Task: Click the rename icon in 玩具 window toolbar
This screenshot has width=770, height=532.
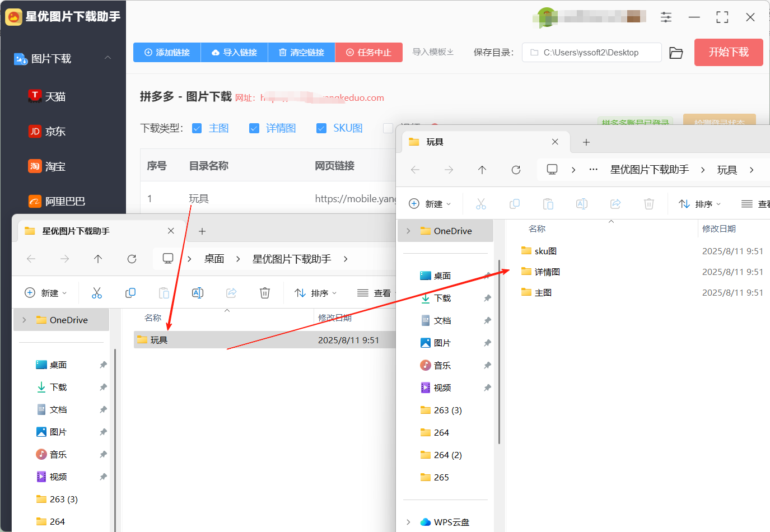Action: click(582, 204)
